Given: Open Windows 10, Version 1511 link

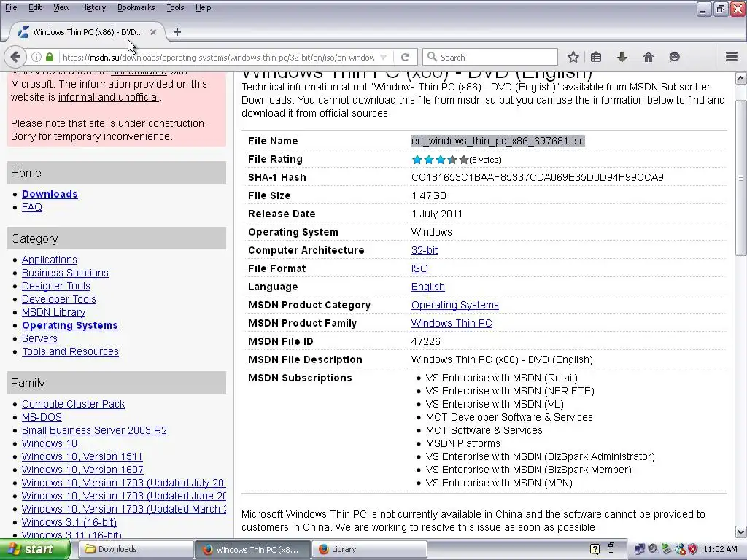Looking at the screenshot, I should click(x=82, y=456).
